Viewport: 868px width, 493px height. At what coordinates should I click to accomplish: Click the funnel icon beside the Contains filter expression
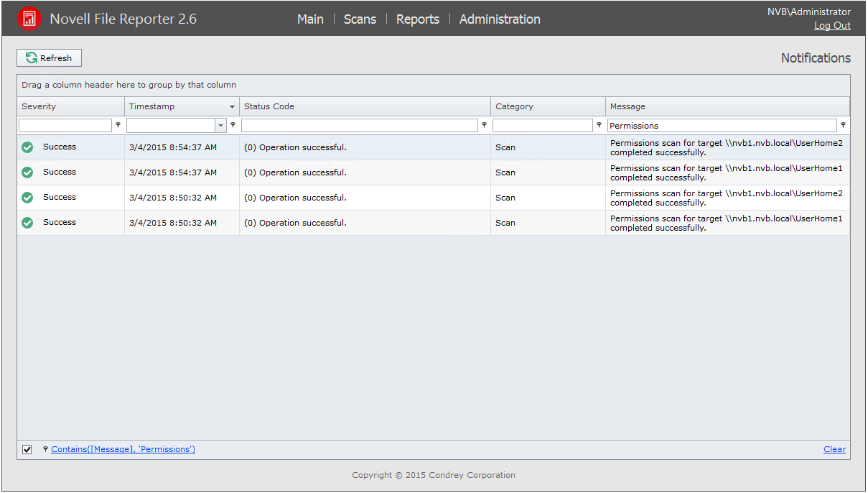45,449
